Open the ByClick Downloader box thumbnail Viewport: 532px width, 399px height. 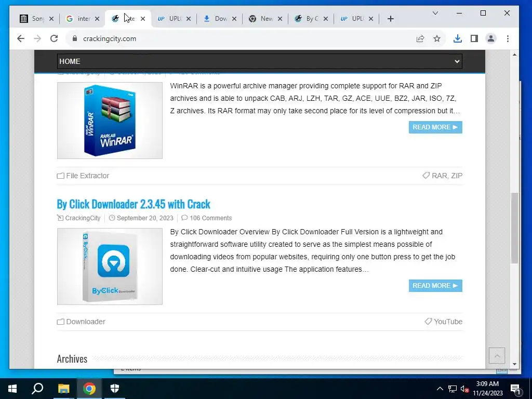[110, 267]
